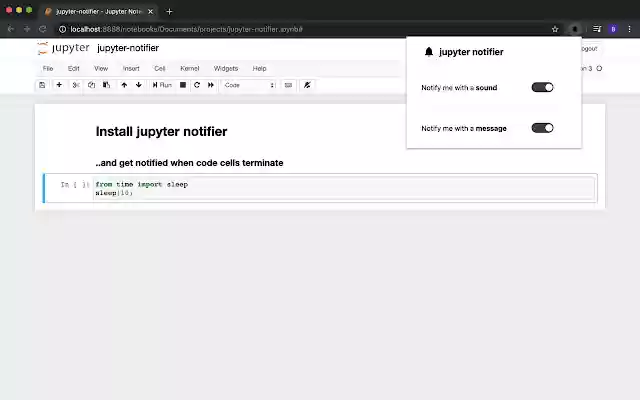Select the Install jupyter notifier heading
This screenshot has width=640, height=400.
pyautogui.click(x=161, y=131)
